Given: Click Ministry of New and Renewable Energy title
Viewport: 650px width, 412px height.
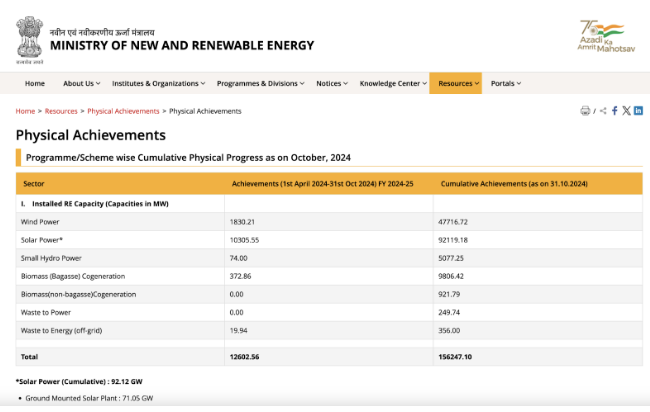Looking at the screenshot, I should [182, 45].
